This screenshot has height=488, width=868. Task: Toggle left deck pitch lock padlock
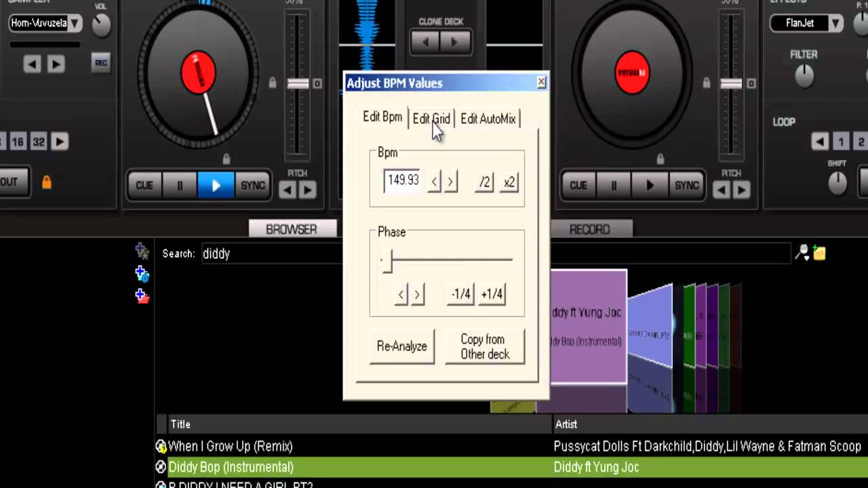pos(273,83)
